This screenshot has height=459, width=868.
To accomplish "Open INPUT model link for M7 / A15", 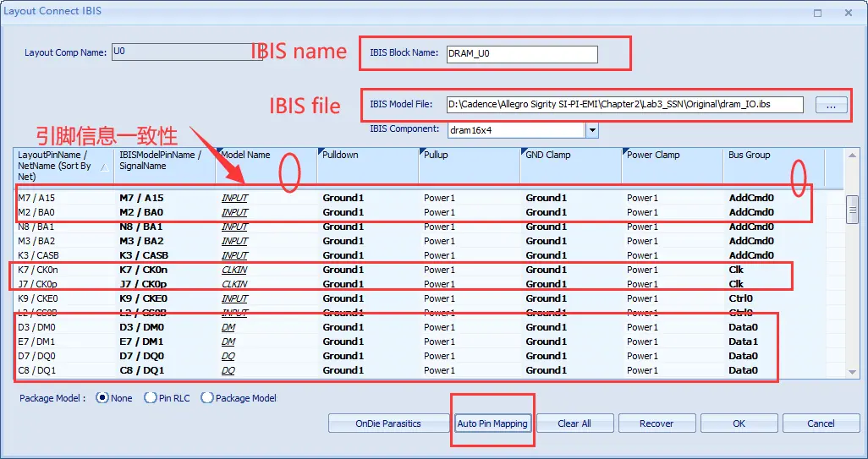I will (234, 198).
